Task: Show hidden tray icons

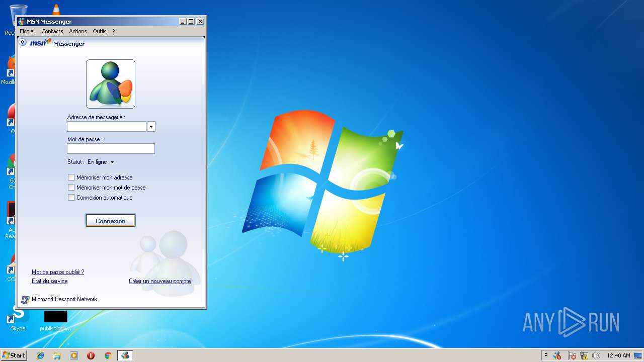Action: pos(546,355)
